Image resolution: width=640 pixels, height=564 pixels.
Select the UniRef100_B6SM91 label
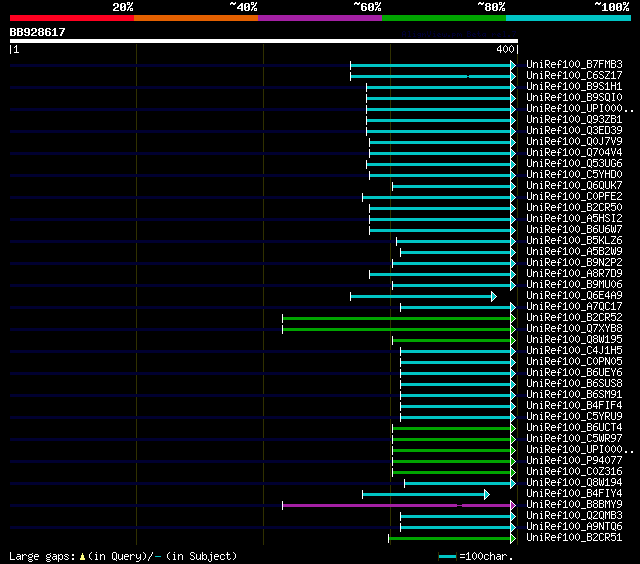[574, 395]
